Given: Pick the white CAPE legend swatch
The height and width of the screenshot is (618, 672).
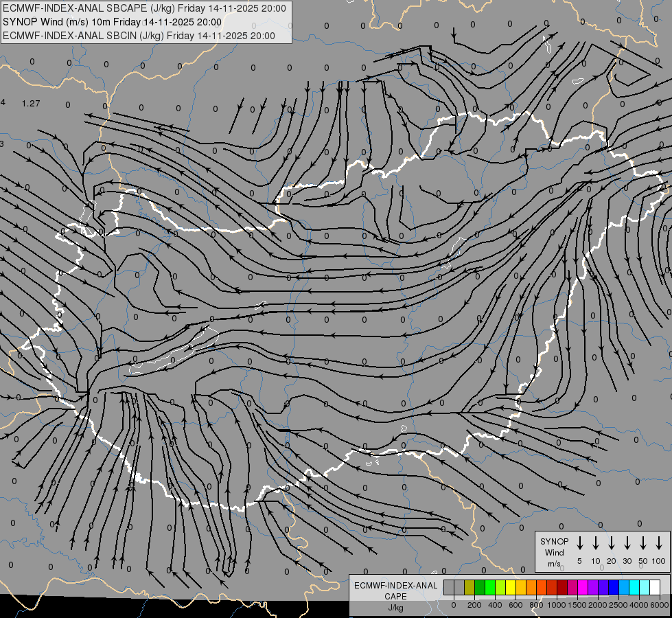Looking at the screenshot, I should coord(655,588).
